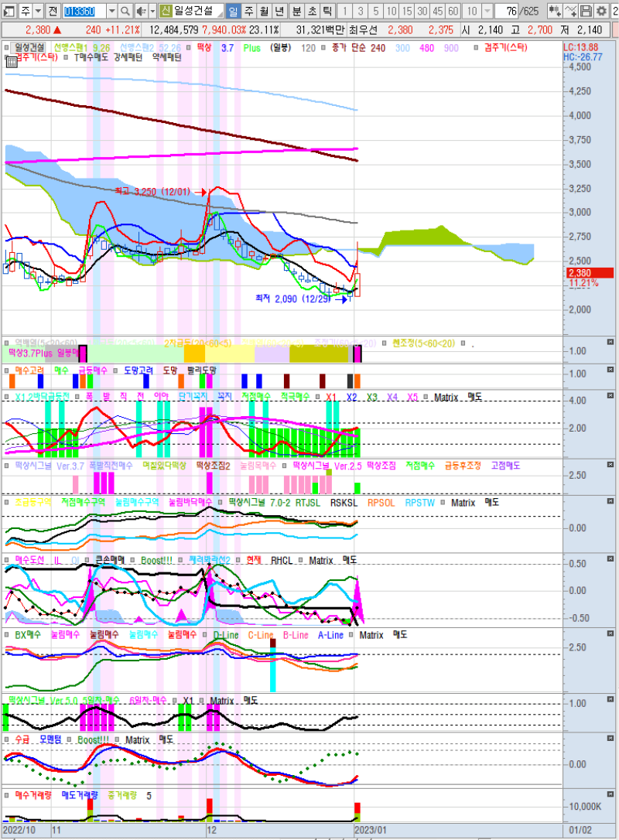Click the 최우선 quote label
Image resolution: width=619 pixels, height=840 pixels.
(364, 30)
